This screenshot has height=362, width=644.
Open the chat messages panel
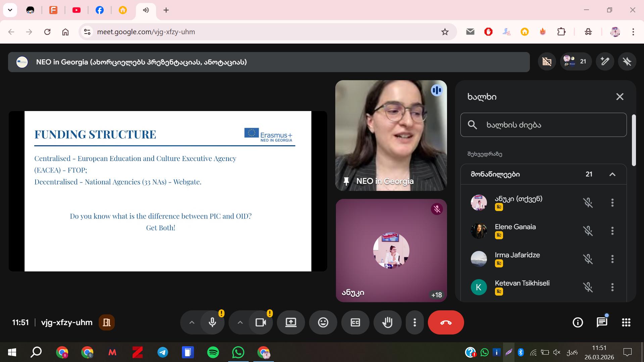(602, 322)
